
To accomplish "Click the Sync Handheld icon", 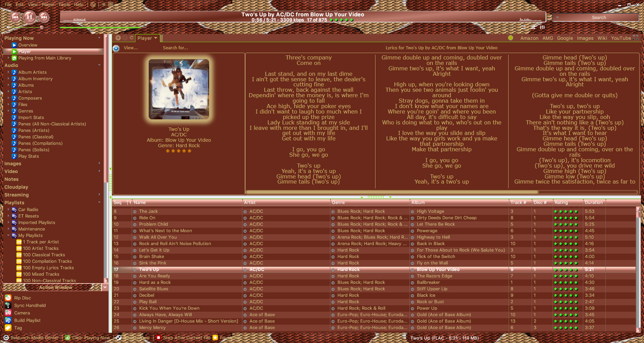I will click(x=8, y=305).
